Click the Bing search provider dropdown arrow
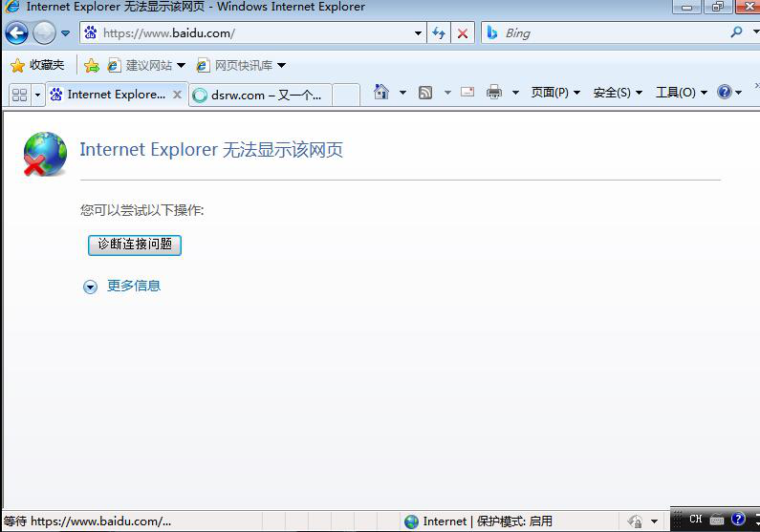 pos(755,32)
